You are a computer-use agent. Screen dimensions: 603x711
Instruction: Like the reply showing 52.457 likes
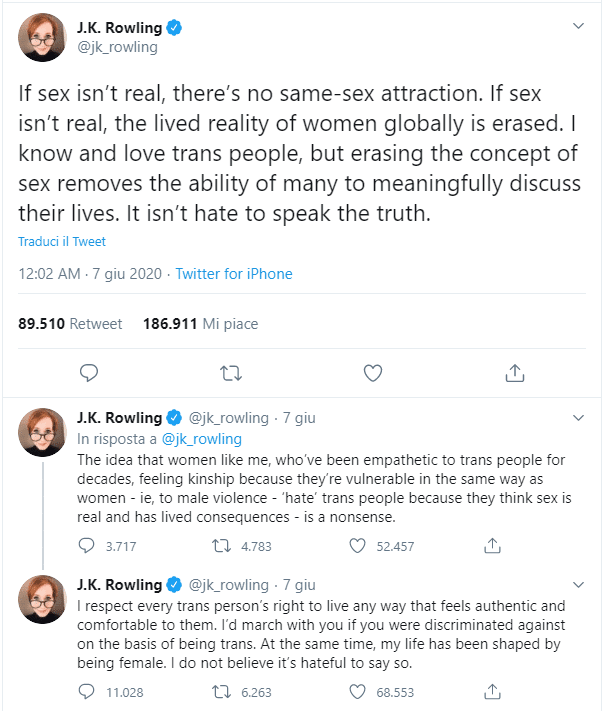pos(357,545)
